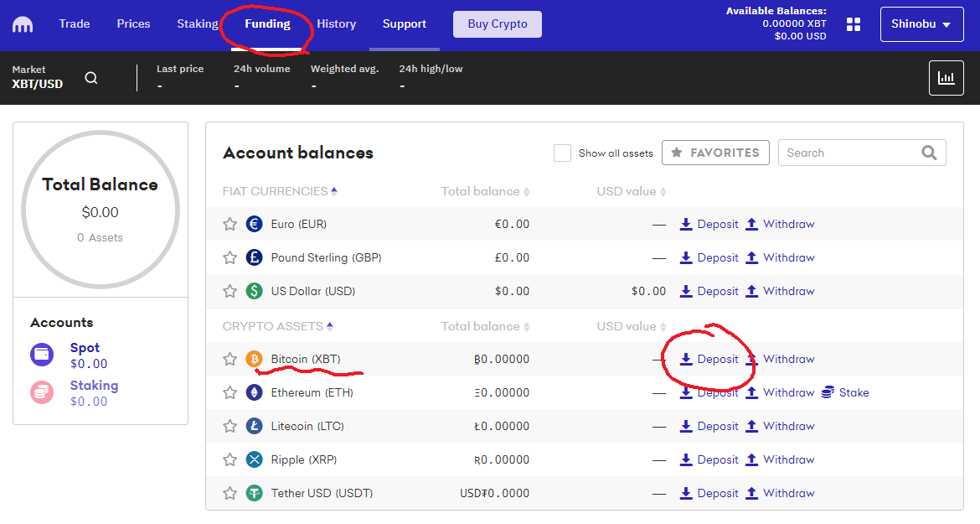Open the apps grid icon near balances
The width and height of the screenshot is (980, 524).
853,24
